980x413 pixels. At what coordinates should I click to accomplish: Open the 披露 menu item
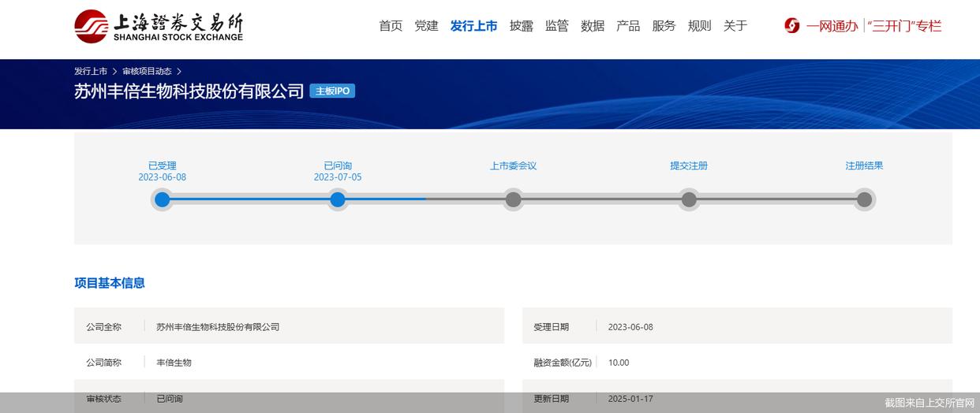[x=522, y=26]
